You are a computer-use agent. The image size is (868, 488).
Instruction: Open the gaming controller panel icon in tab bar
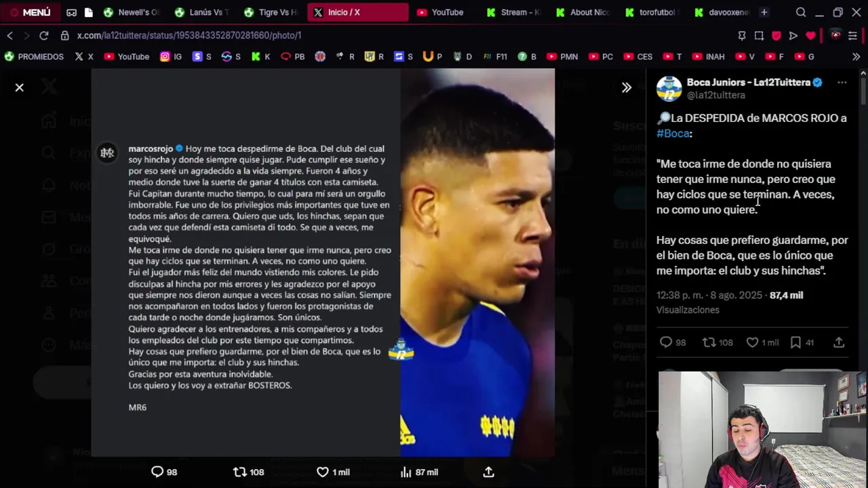pos(71,12)
